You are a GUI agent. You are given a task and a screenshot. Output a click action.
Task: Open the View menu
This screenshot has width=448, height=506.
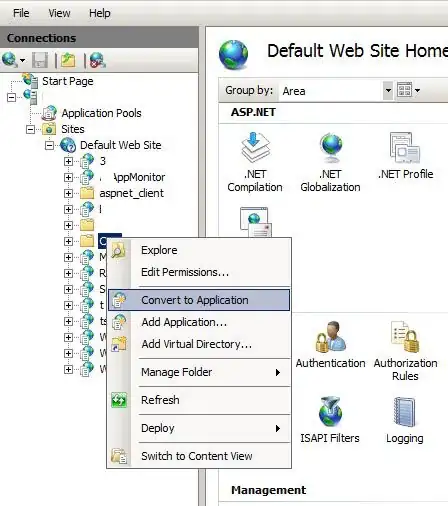click(x=59, y=13)
